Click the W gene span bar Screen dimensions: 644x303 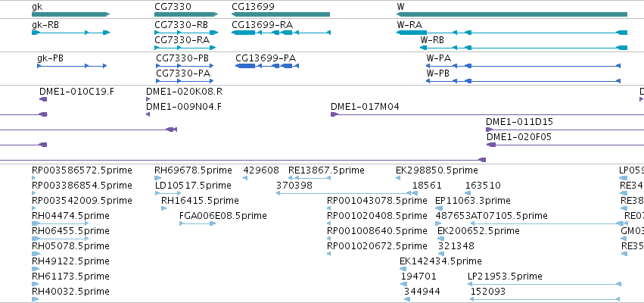click(512, 14)
